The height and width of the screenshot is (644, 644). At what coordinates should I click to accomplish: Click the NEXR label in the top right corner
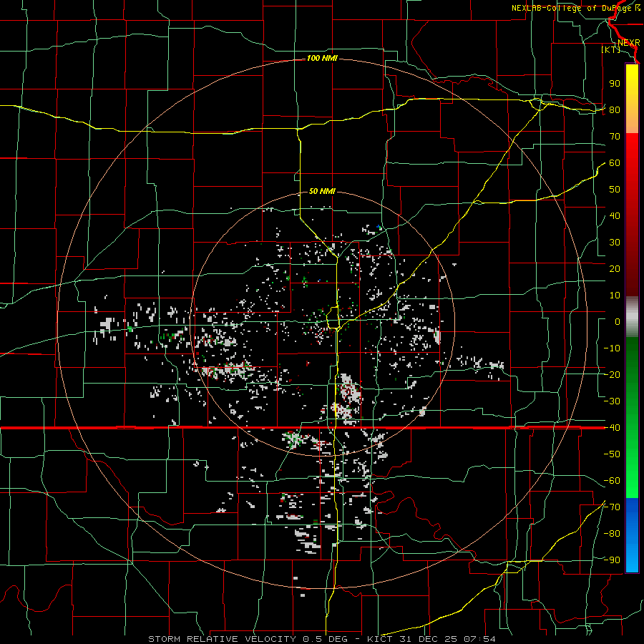(629, 43)
